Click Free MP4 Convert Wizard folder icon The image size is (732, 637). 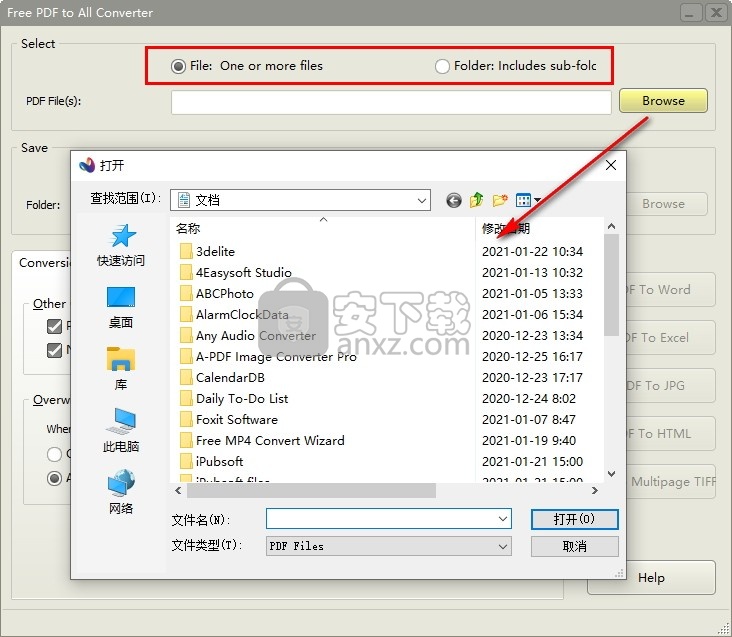click(186, 440)
